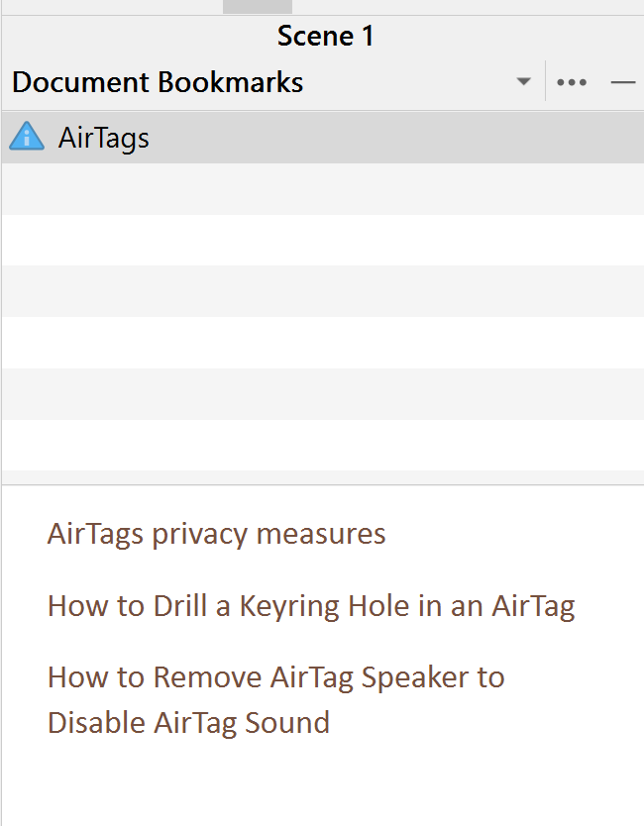Click the vertical separator left of the ellipsis

pyautogui.click(x=545, y=80)
